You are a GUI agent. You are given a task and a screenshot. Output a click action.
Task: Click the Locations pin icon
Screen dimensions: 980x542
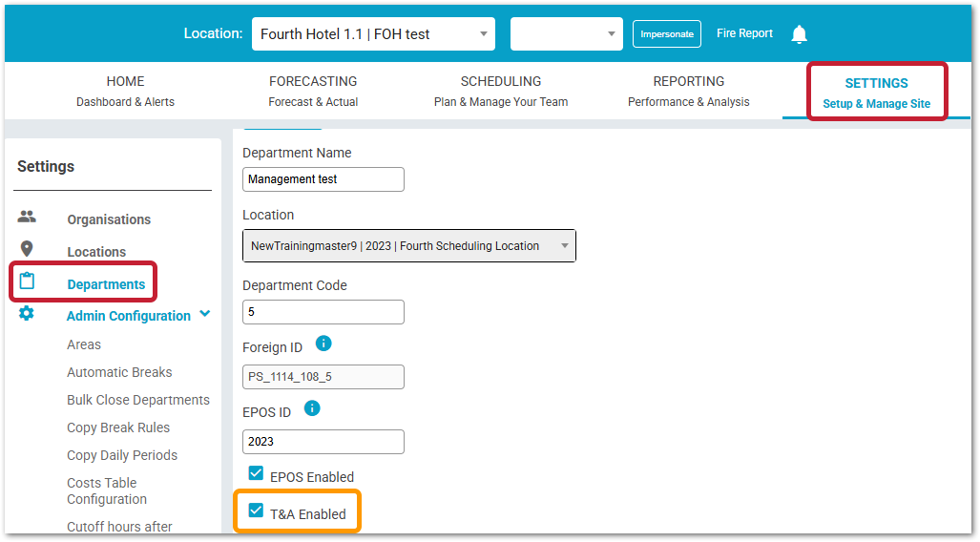click(27, 249)
